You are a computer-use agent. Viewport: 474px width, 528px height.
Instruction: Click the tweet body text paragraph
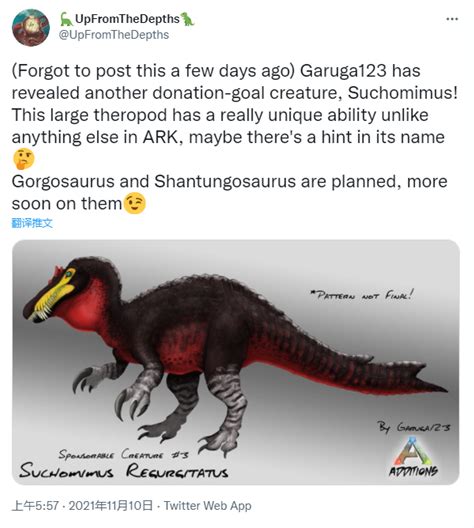click(235, 137)
